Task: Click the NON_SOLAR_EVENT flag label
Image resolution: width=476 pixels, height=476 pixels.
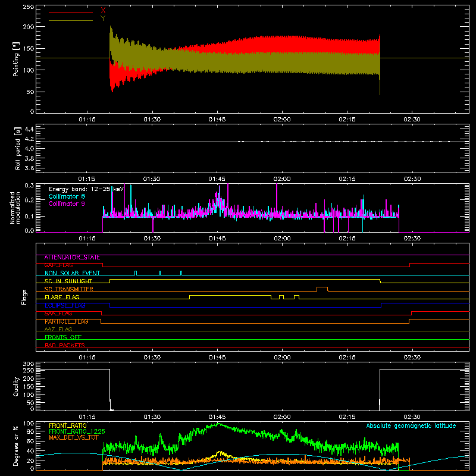Action: [72, 273]
